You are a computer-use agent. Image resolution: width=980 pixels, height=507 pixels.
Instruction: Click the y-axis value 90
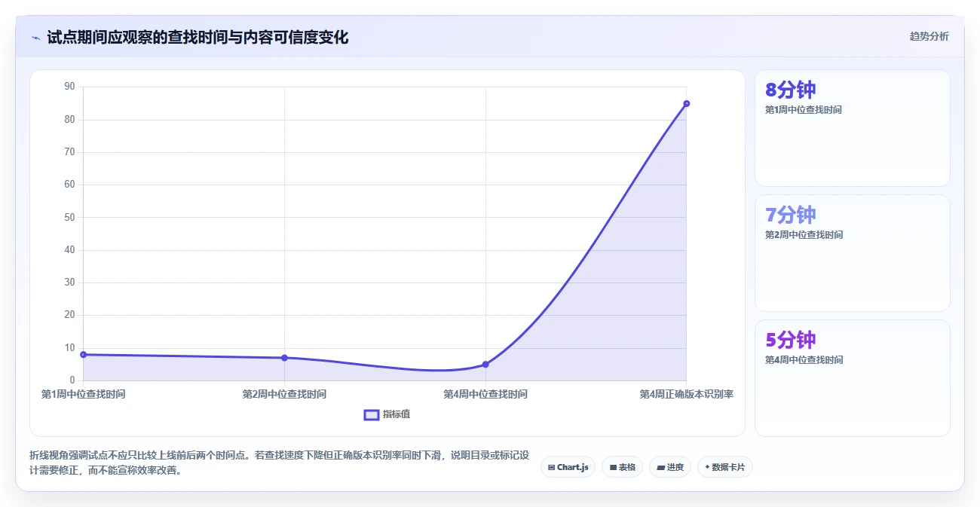click(70, 87)
